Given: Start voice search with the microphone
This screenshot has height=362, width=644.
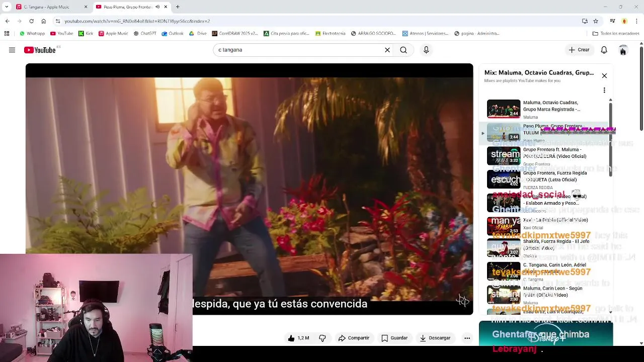Looking at the screenshot, I should point(426,50).
